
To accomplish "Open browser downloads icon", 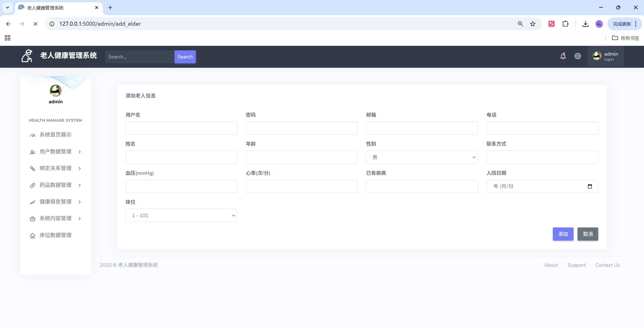I will (586, 24).
